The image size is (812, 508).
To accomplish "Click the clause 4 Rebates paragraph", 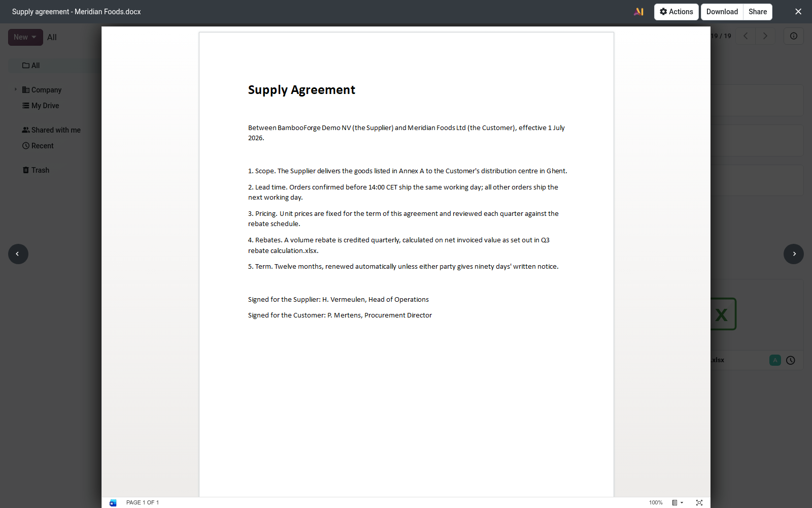I will click(x=399, y=245).
